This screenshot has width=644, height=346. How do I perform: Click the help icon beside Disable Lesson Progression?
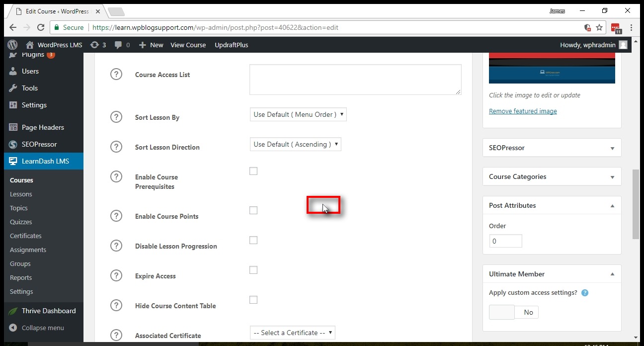pyautogui.click(x=116, y=246)
